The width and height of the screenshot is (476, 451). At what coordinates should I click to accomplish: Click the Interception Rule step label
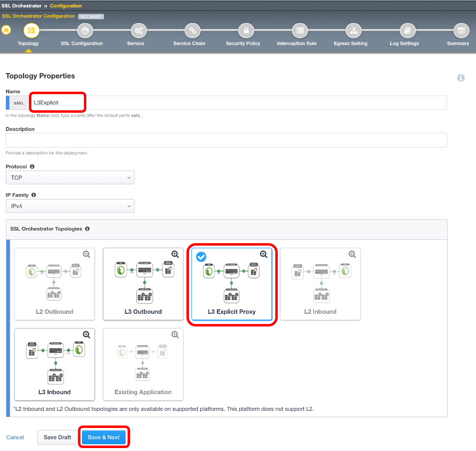point(297,43)
